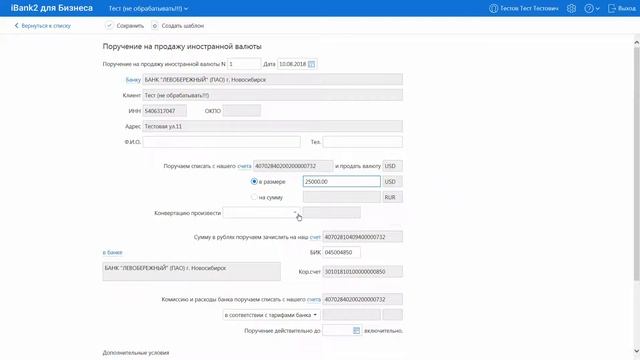
Task: Click the Создать шаблон button
Action: [x=178, y=25]
